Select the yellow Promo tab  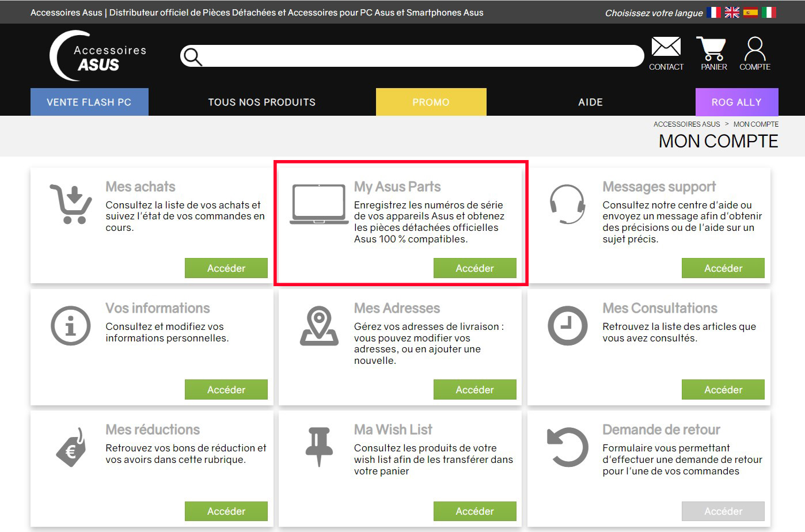point(431,102)
